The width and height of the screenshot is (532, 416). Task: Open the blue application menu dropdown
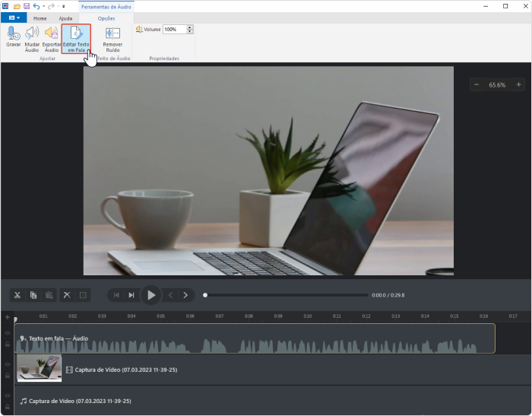click(x=14, y=17)
